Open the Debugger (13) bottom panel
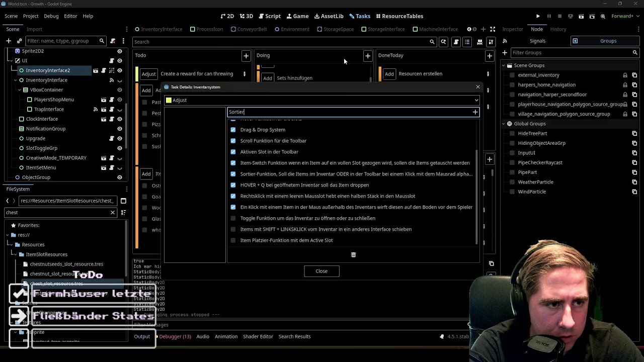644x362 pixels. pyautogui.click(x=175, y=336)
